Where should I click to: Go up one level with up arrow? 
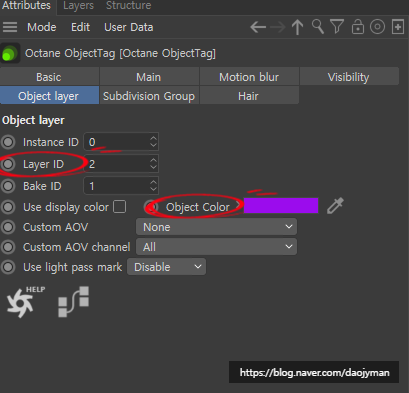point(297,27)
